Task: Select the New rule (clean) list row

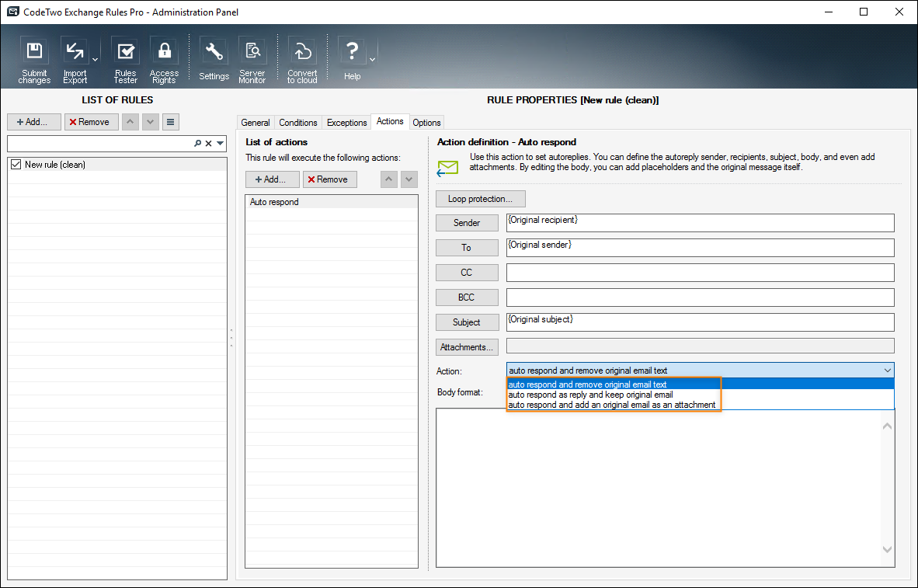Action: tap(117, 165)
